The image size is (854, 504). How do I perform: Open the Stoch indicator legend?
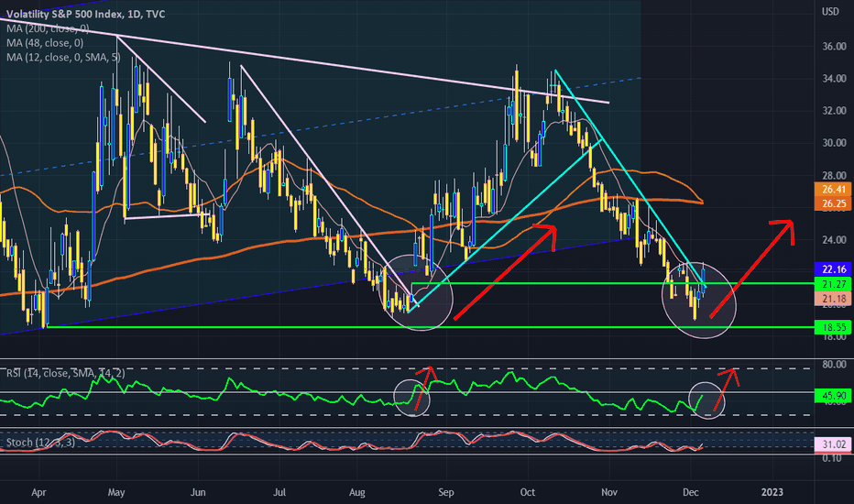40,443
